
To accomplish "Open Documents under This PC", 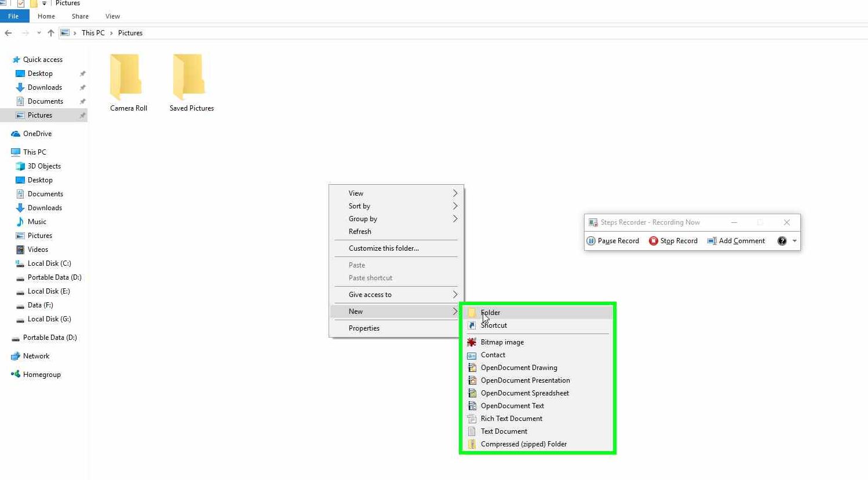I will [x=45, y=194].
